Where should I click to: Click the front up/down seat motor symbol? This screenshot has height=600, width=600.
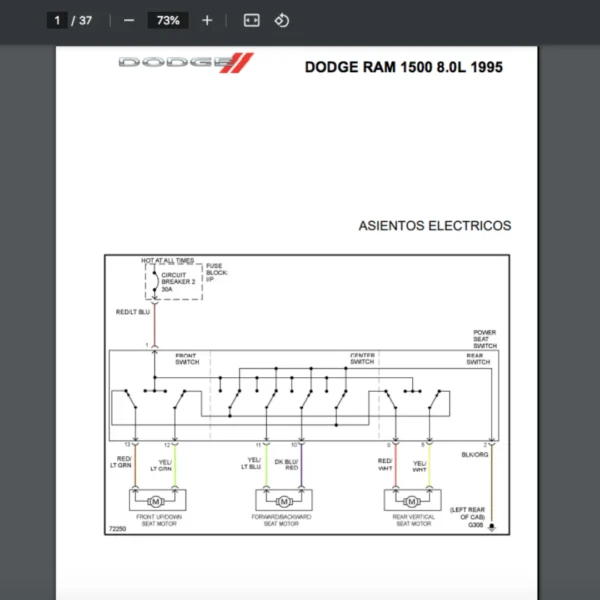(x=155, y=500)
